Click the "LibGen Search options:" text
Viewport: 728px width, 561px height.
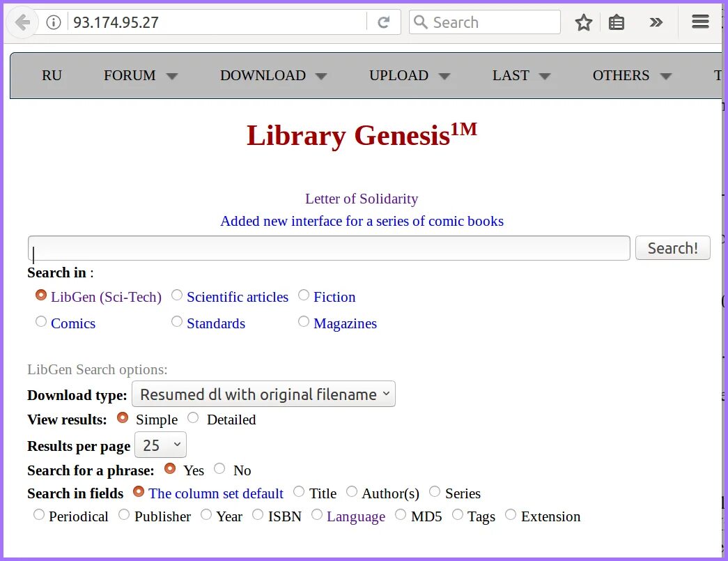point(98,369)
